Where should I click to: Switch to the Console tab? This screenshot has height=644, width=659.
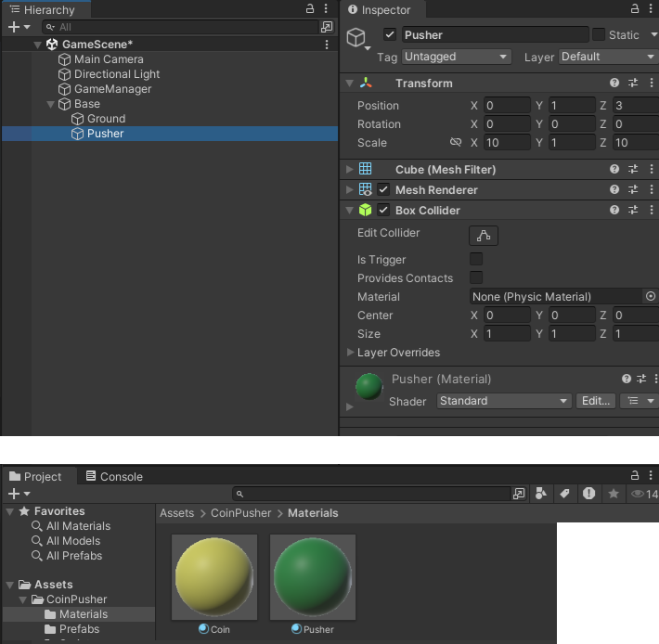click(x=113, y=476)
